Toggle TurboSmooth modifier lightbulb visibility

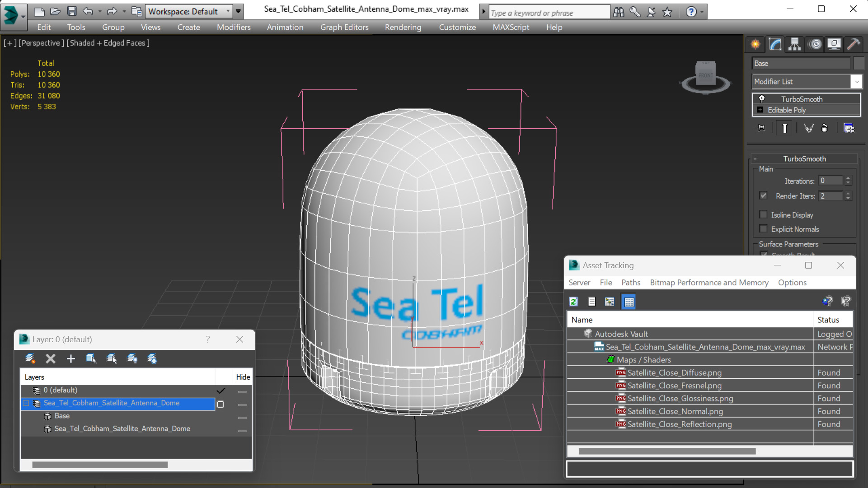(x=762, y=99)
